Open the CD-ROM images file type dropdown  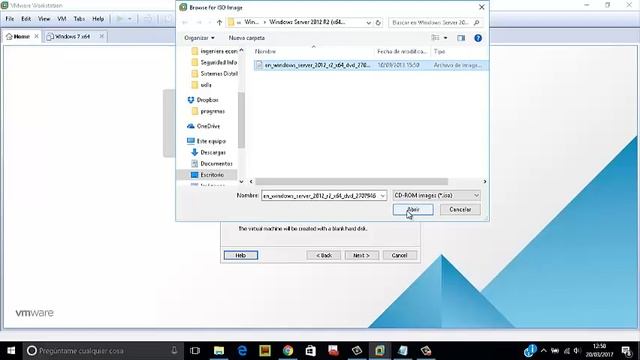(436, 196)
